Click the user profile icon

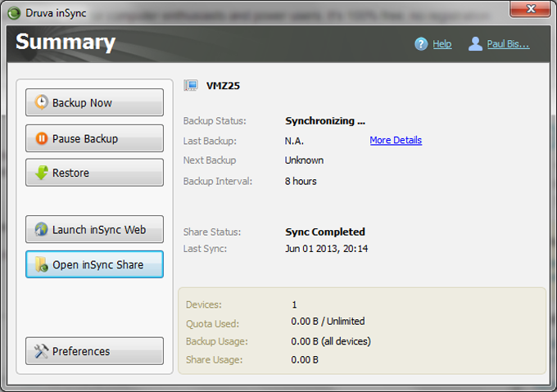475,43
